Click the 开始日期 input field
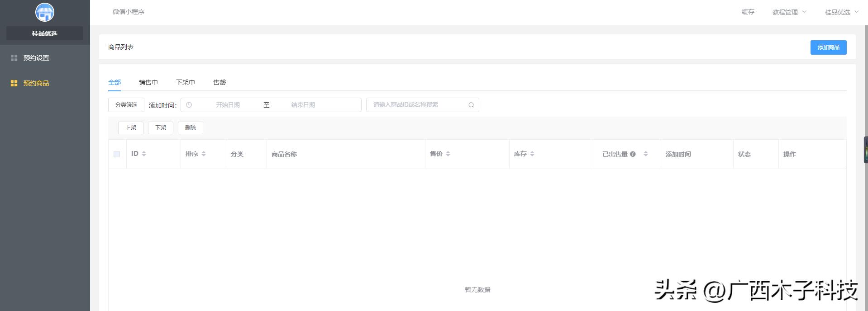This screenshot has width=868, height=311. pyautogui.click(x=228, y=105)
